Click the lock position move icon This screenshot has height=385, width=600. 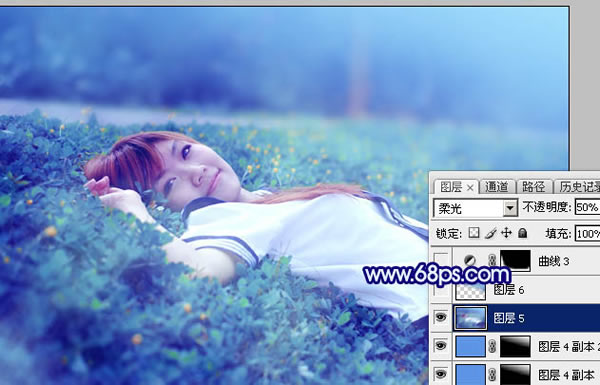(506, 233)
